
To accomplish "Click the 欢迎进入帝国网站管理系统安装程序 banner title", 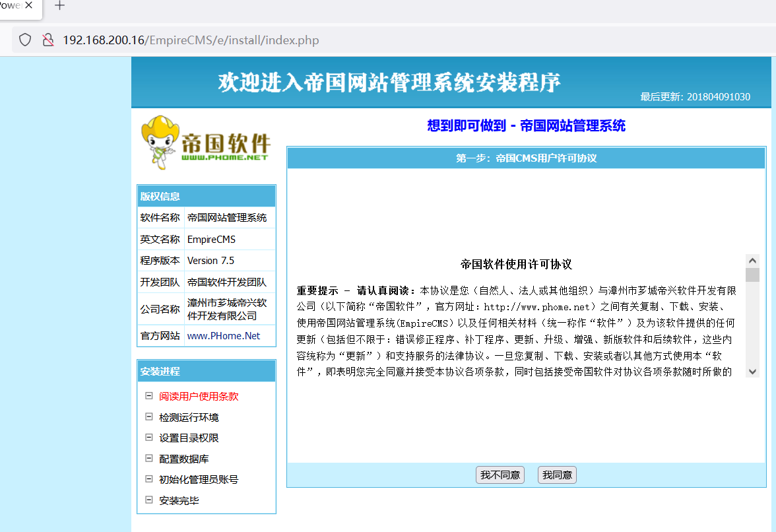I will (x=389, y=82).
